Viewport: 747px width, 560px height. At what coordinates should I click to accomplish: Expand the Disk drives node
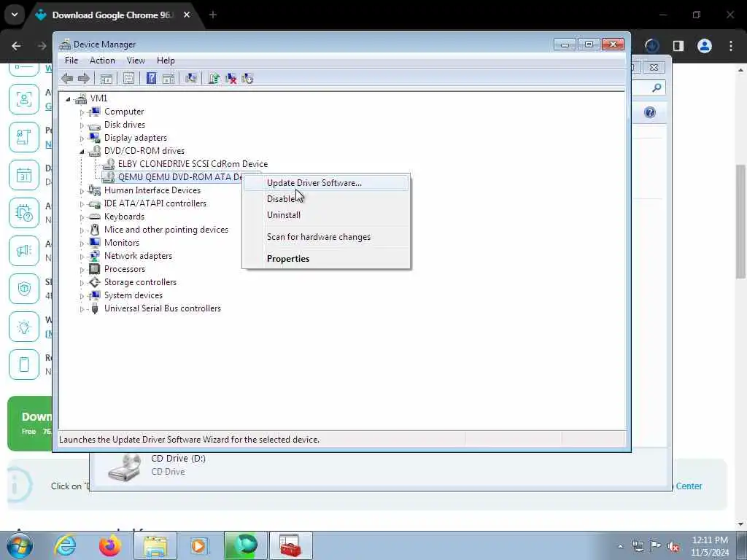[82, 125]
